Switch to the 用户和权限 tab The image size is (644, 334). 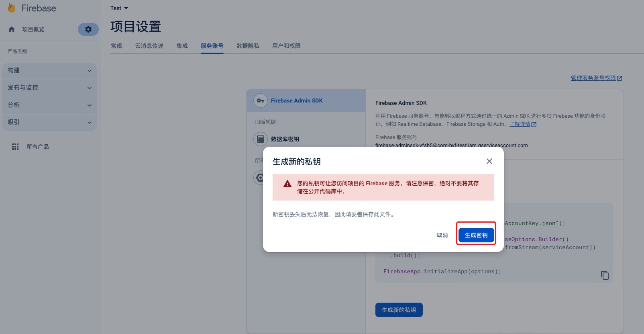click(286, 46)
